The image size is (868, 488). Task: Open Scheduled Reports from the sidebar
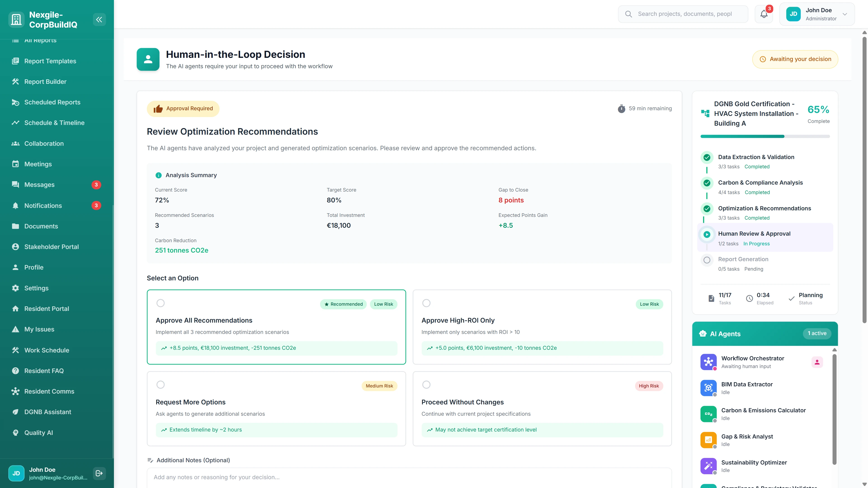tap(52, 102)
